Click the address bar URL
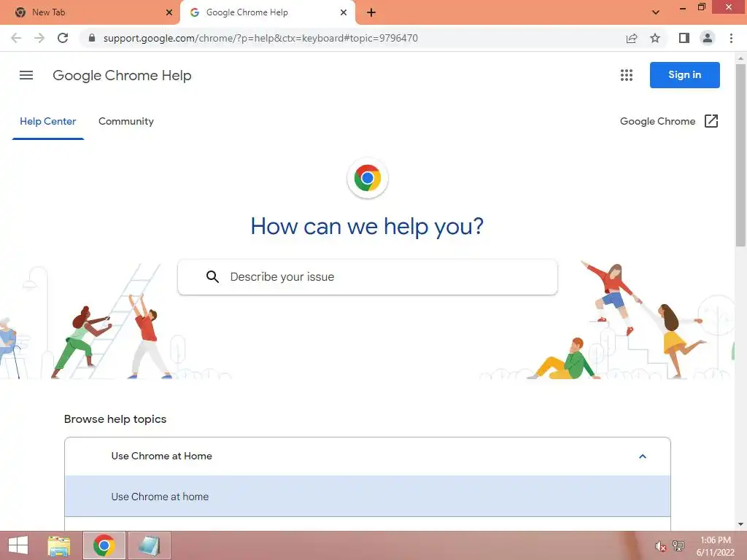 260,38
